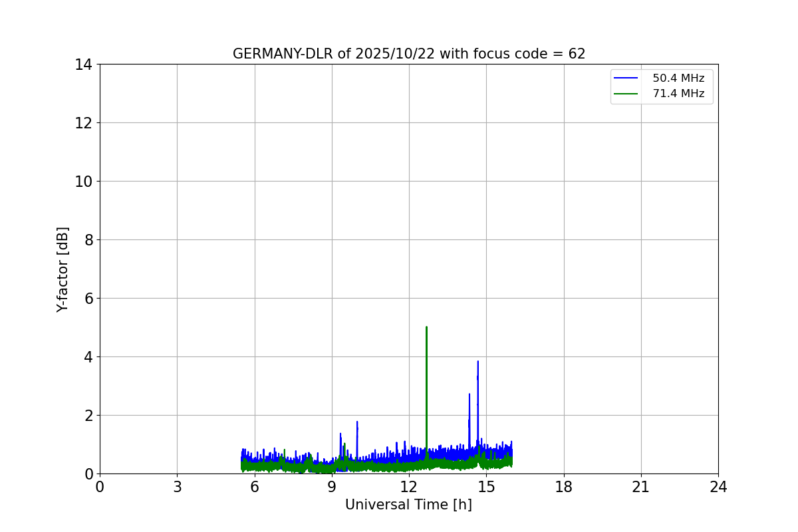Click x-axis tick label 12
798x532 pixels.
(409, 487)
